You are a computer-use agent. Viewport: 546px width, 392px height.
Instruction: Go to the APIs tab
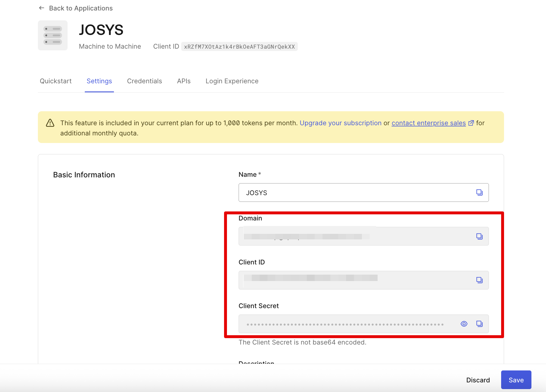pyautogui.click(x=184, y=81)
